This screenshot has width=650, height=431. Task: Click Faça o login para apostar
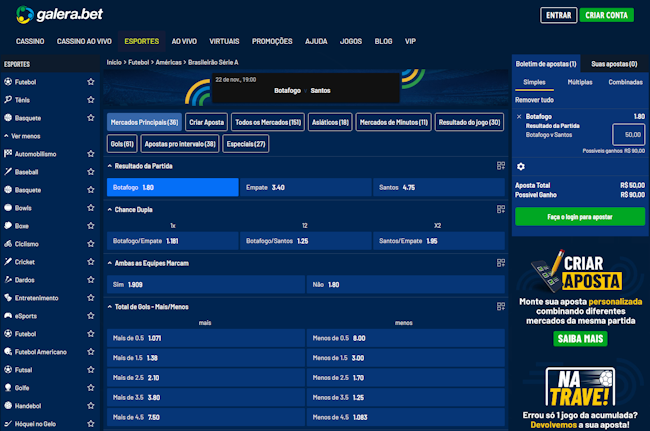[x=580, y=217]
